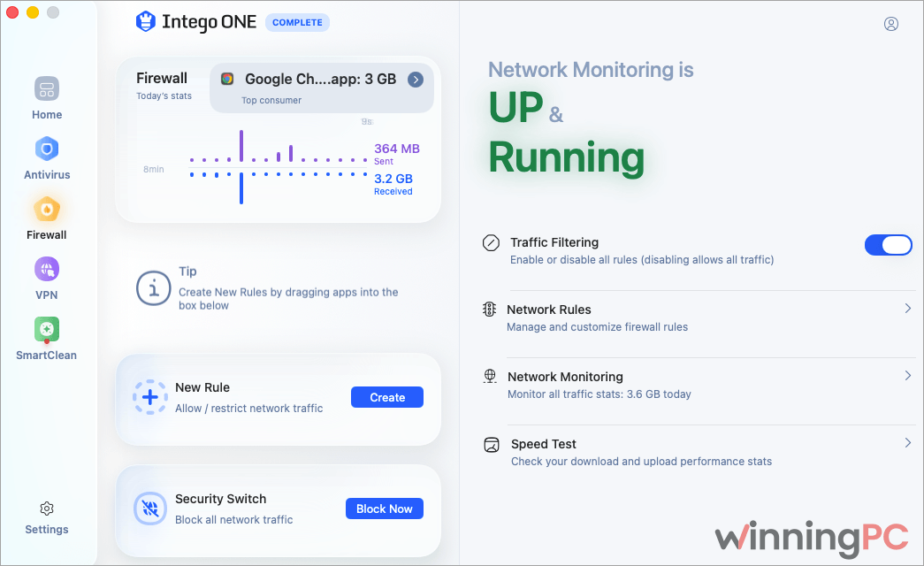
Task: Open Speed Test chevron
Action: click(x=907, y=443)
